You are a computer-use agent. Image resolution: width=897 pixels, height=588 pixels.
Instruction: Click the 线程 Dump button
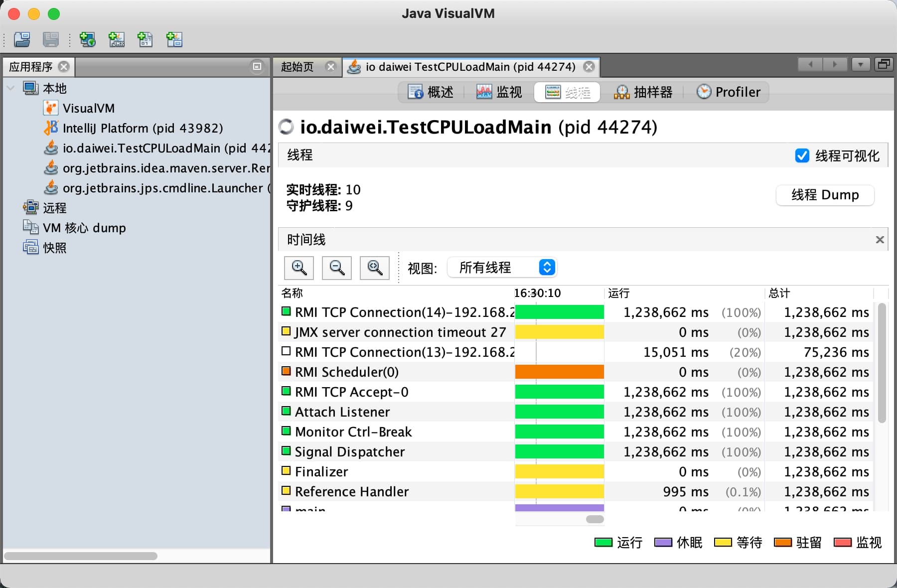825,195
